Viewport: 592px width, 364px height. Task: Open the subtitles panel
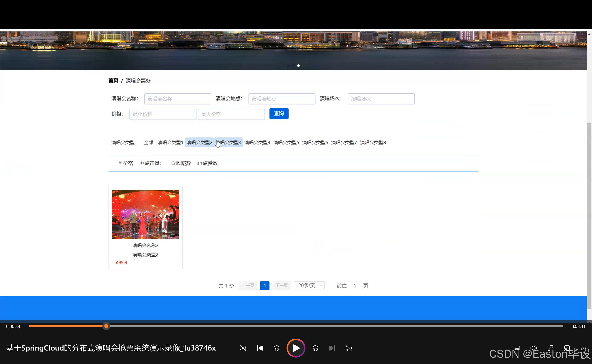[517, 348]
